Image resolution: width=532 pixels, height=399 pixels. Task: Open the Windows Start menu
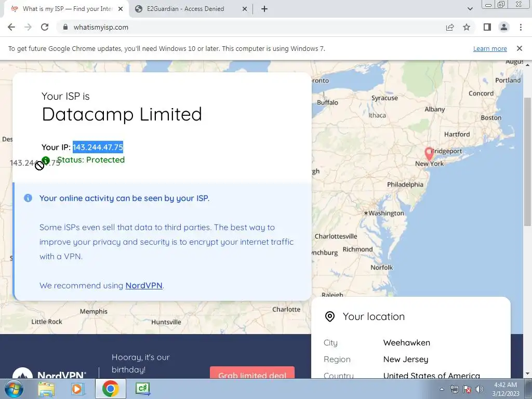pyautogui.click(x=14, y=389)
